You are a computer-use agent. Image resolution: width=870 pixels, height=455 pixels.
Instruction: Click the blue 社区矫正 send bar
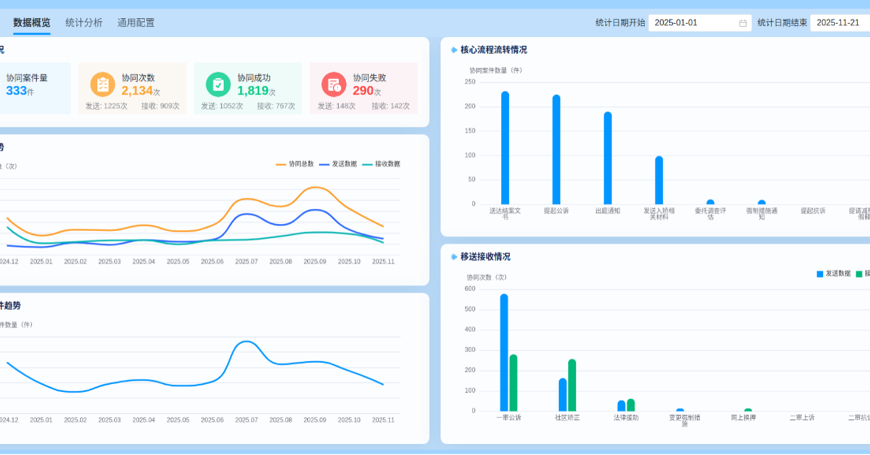(x=563, y=395)
